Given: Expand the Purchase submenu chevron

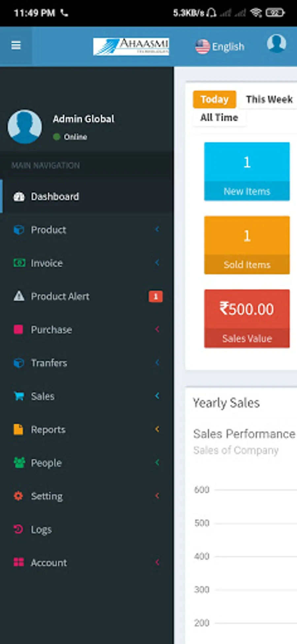Looking at the screenshot, I should pyautogui.click(x=157, y=329).
